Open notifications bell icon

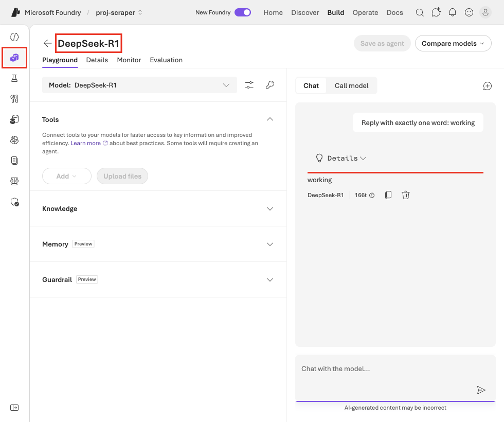(x=453, y=12)
